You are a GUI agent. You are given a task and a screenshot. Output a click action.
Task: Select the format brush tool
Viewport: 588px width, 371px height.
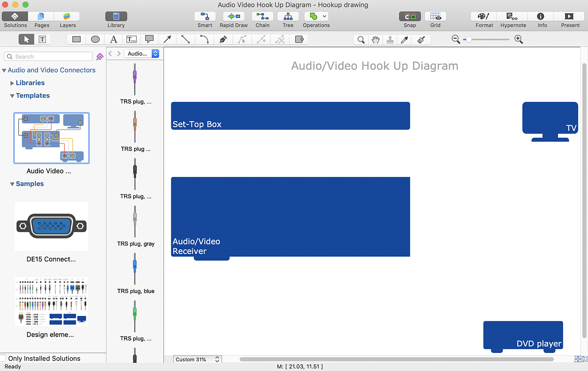420,39
